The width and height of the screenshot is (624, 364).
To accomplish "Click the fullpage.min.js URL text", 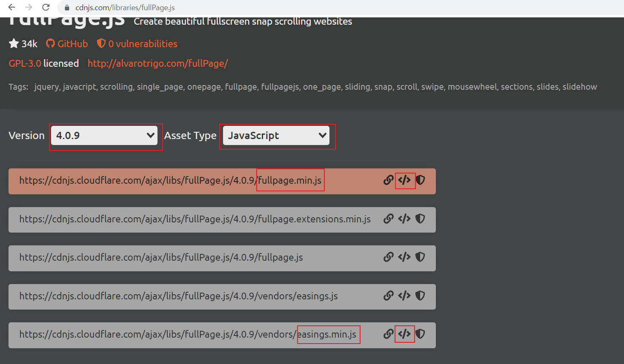I will coord(170,181).
